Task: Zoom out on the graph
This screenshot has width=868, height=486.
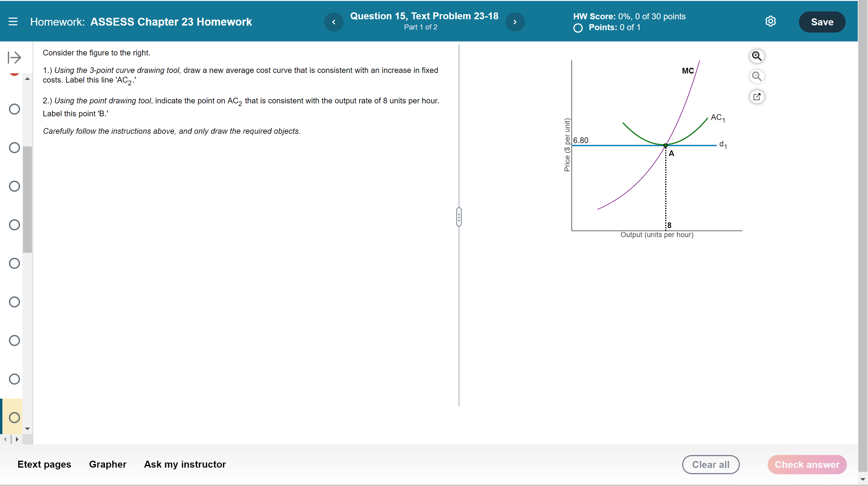Action: pyautogui.click(x=757, y=77)
